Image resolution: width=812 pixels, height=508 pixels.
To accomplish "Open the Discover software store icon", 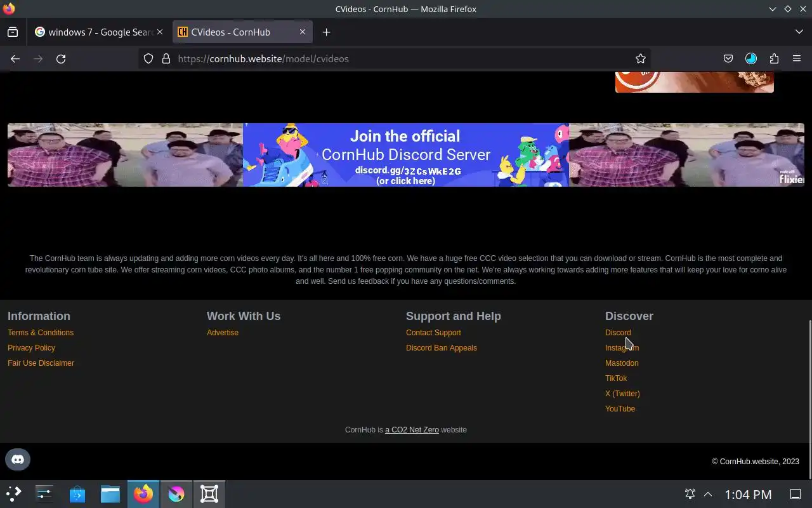I will (x=77, y=493).
